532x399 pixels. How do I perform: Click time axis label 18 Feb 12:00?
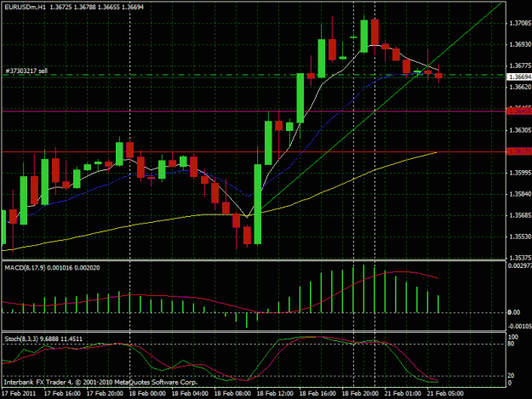pos(275,394)
